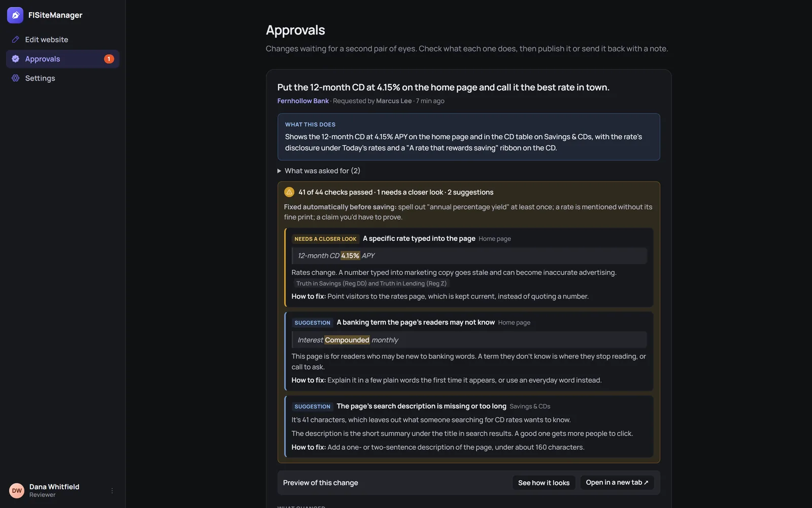Viewport: 812px width, 508px height.
Task: Click the highlighted 4.15% rate
Action: (350, 256)
